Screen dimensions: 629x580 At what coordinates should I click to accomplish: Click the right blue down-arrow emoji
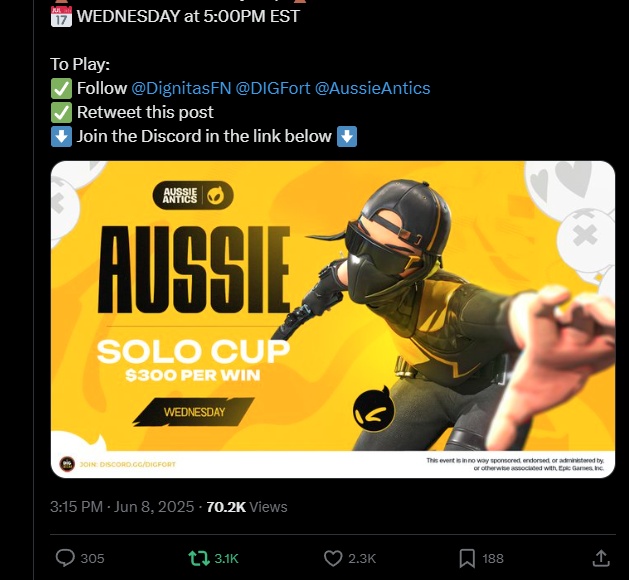(x=347, y=136)
